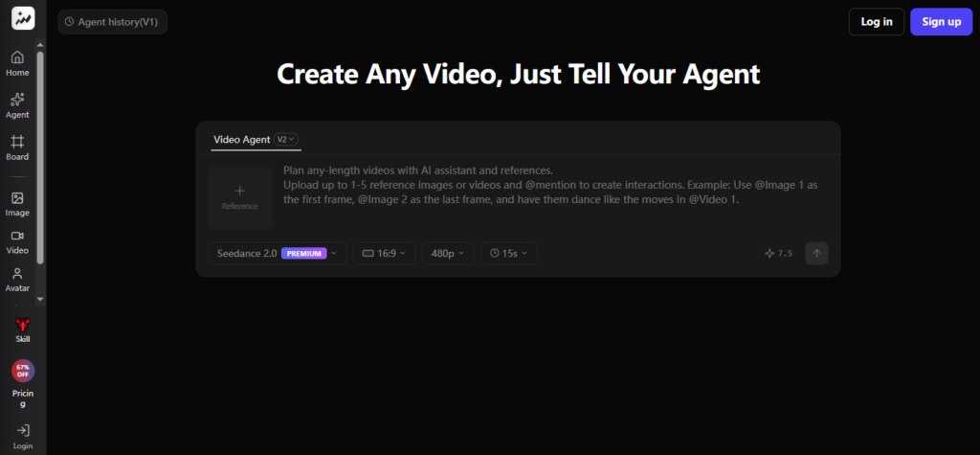The width and height of the screenshot is (980, 455).
Task: Open the Video tool in the sidebar
Action: pos(17,242)
